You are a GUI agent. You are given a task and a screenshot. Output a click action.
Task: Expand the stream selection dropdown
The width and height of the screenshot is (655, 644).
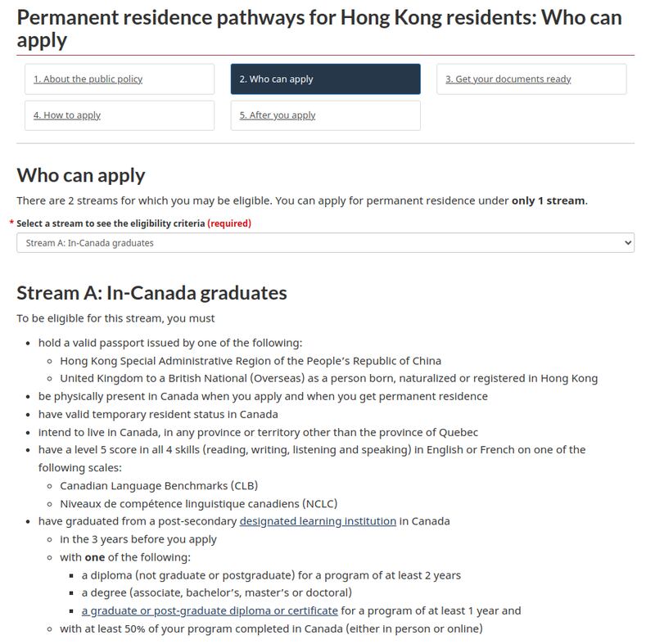click(325, 243)
